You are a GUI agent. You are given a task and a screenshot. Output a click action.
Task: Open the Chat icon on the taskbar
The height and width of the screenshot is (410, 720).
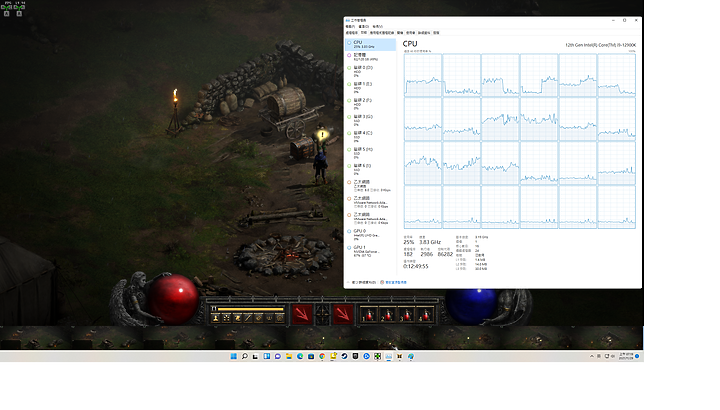point(278,356)
